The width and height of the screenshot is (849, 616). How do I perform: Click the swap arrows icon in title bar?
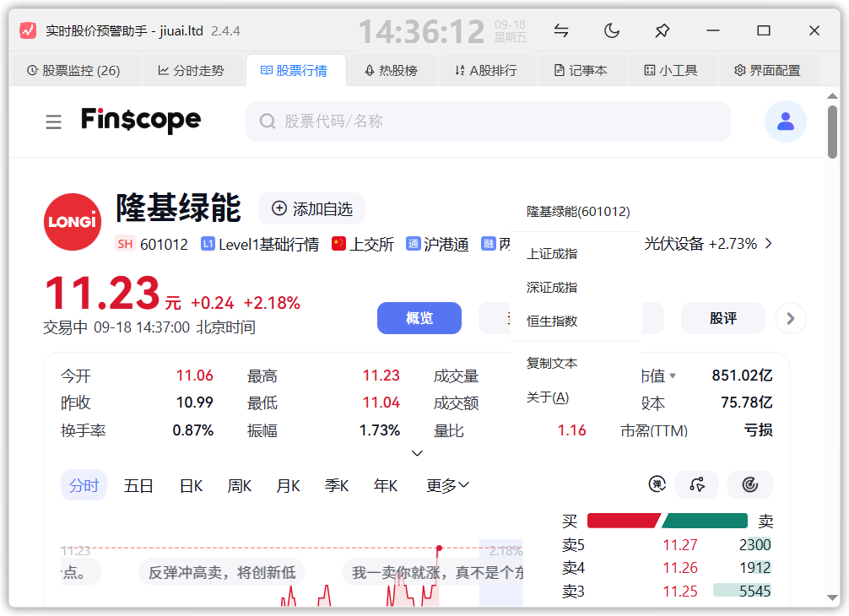point(561,30)
